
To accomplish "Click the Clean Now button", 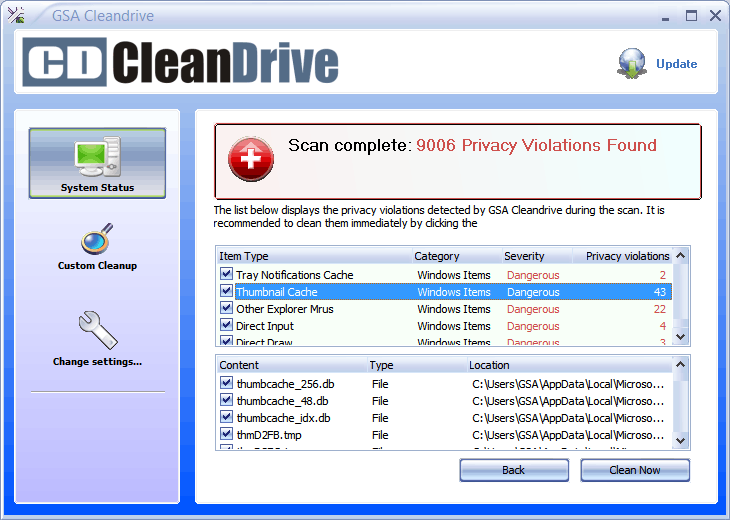I will point(635,470).
